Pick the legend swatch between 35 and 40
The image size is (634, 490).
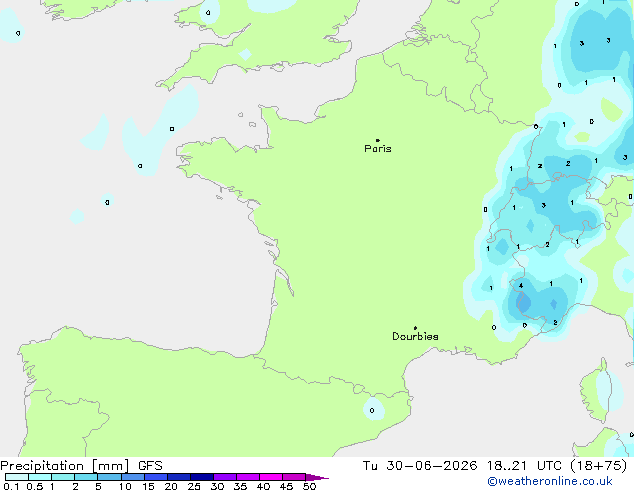[x=248, y=477]
